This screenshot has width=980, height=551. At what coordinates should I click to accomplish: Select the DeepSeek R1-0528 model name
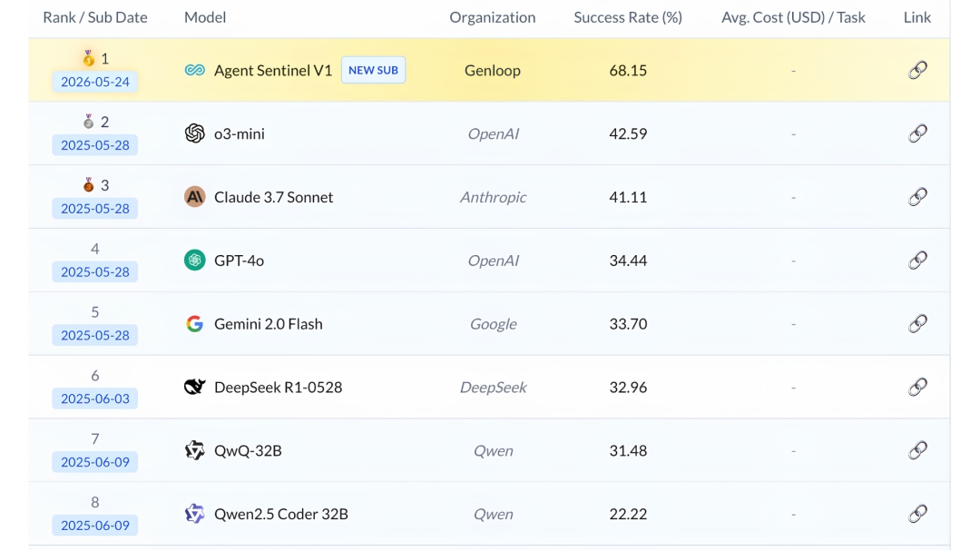(x=279, y=387)
